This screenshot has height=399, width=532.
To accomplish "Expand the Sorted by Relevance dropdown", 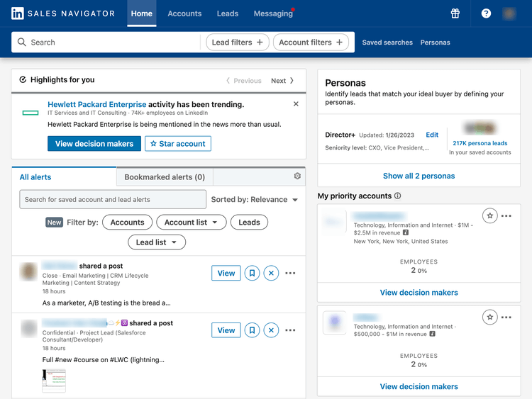I will coord(255,199).
